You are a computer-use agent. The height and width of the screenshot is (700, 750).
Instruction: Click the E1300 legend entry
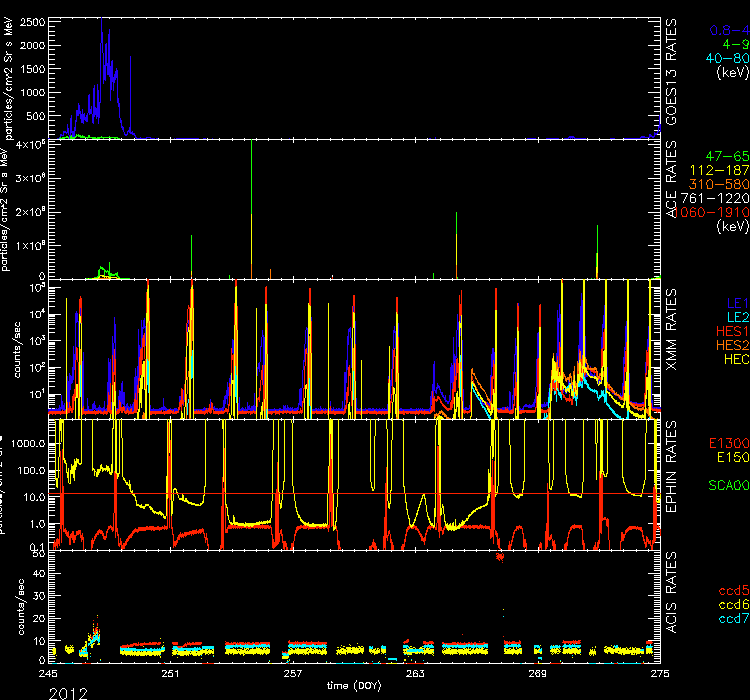click(728, 443)
